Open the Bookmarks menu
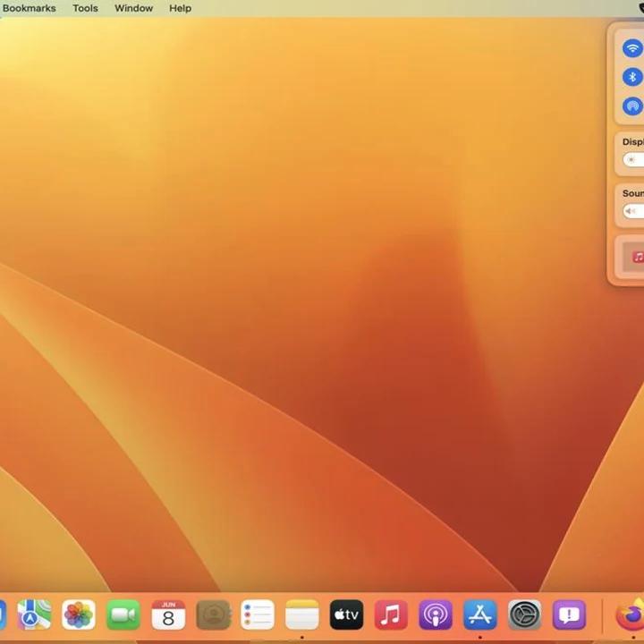Image resolution: width=644 pixels, height=644 pixels. (30, 8)
